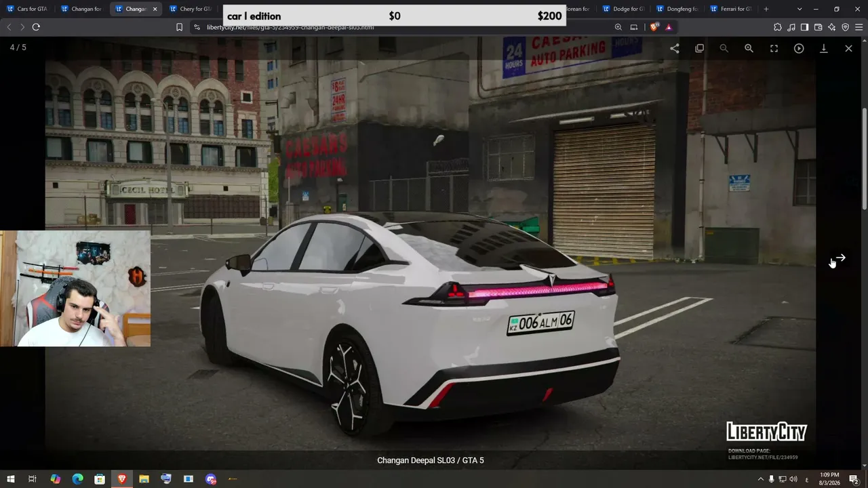Open a new browser tab
Viewport: 868px width, 488px height.
tap(766, 9)
